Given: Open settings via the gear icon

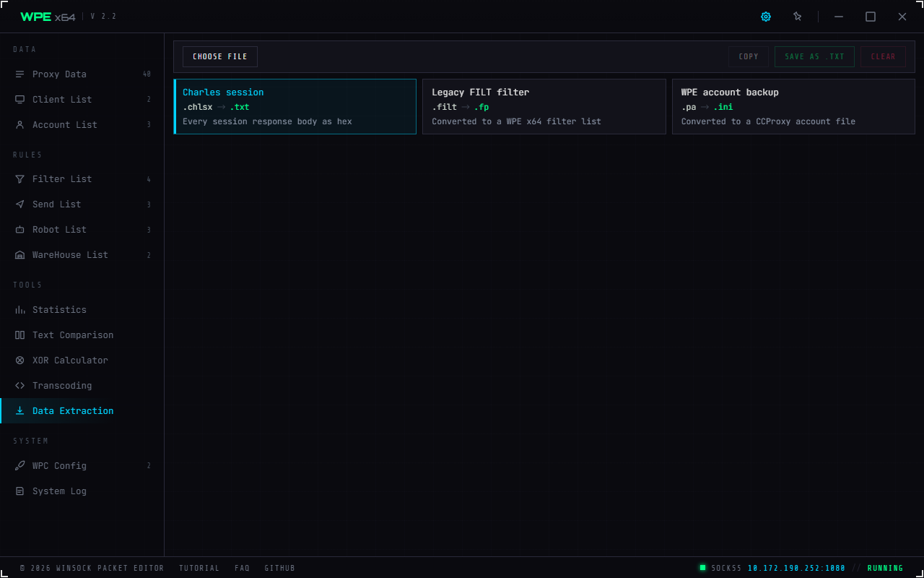Looking at the screenshot, I should pos(766,17).
